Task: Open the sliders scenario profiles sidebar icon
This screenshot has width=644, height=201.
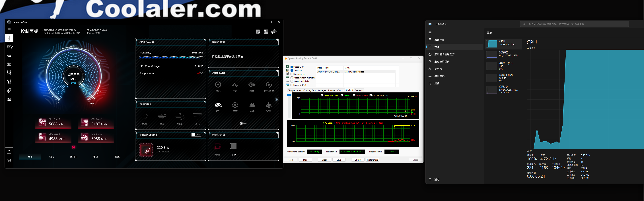Action: tap(9, 73)
